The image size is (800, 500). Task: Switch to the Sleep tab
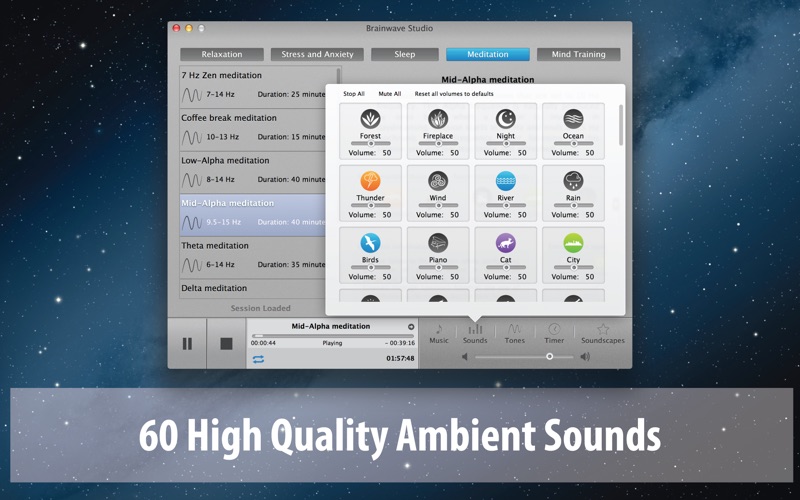(405, 54)
